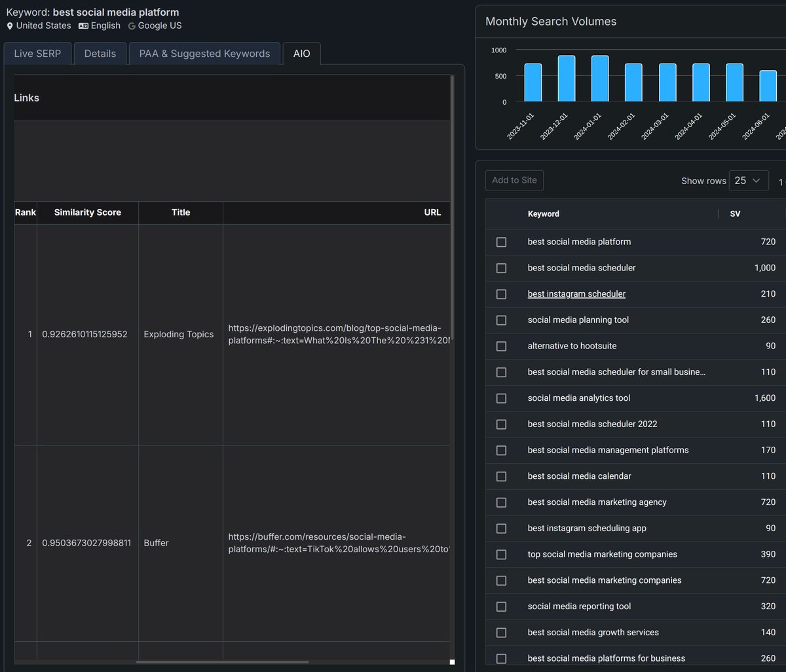Click the Add to Site button
This screenshot has width=786, height=672.
coord(514,180)
